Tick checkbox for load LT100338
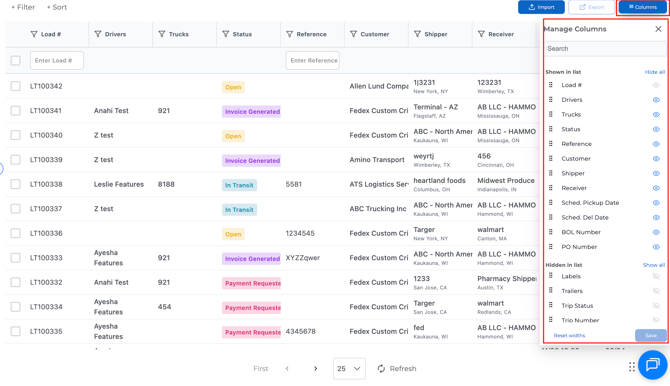The image size is (670, 386). coord(15,184)
